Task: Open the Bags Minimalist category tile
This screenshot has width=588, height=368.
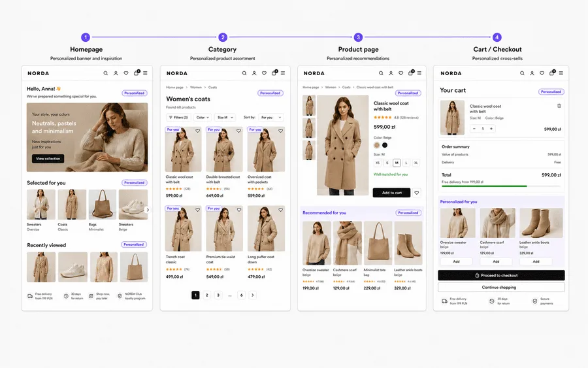Action: (x=103, y=210)
